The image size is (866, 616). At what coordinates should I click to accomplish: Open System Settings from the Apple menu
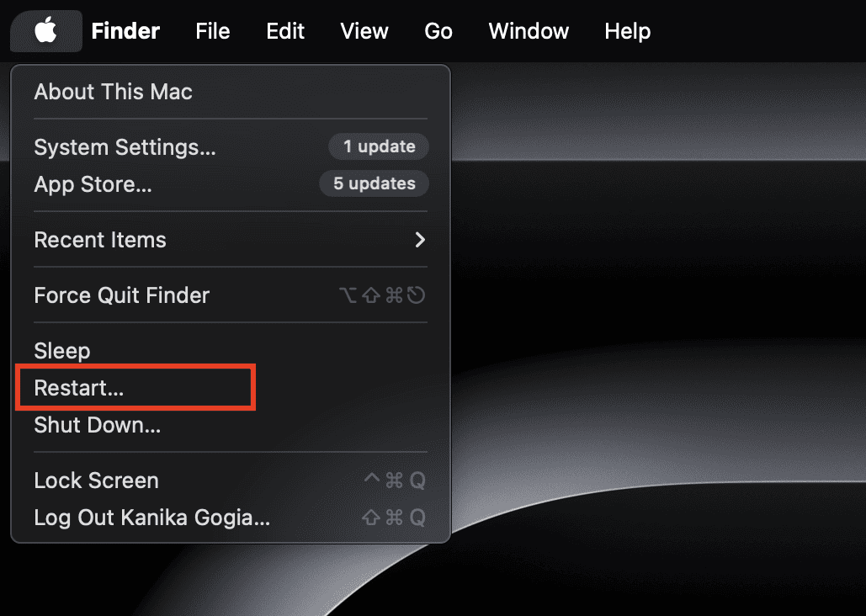click(x=125, y=147)
